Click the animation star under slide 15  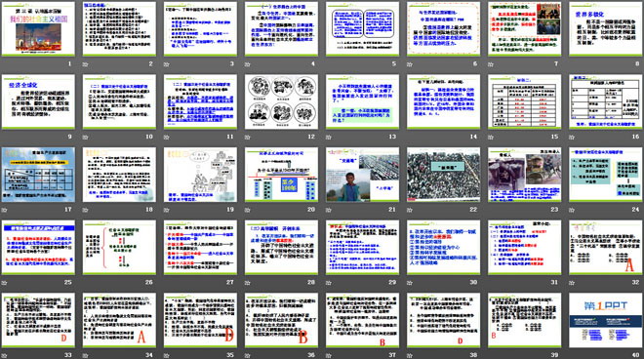pos(491,137)
